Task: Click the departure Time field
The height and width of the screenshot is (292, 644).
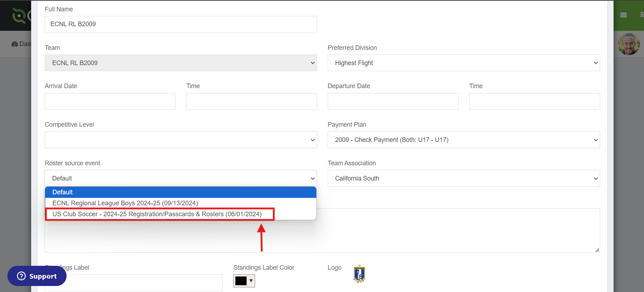Action: pos(535,102)
